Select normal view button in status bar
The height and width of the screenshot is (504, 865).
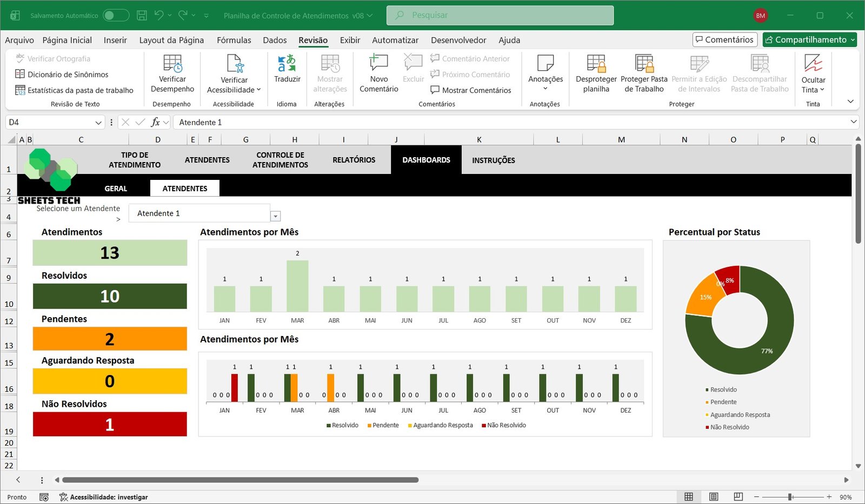pos(689,497)
